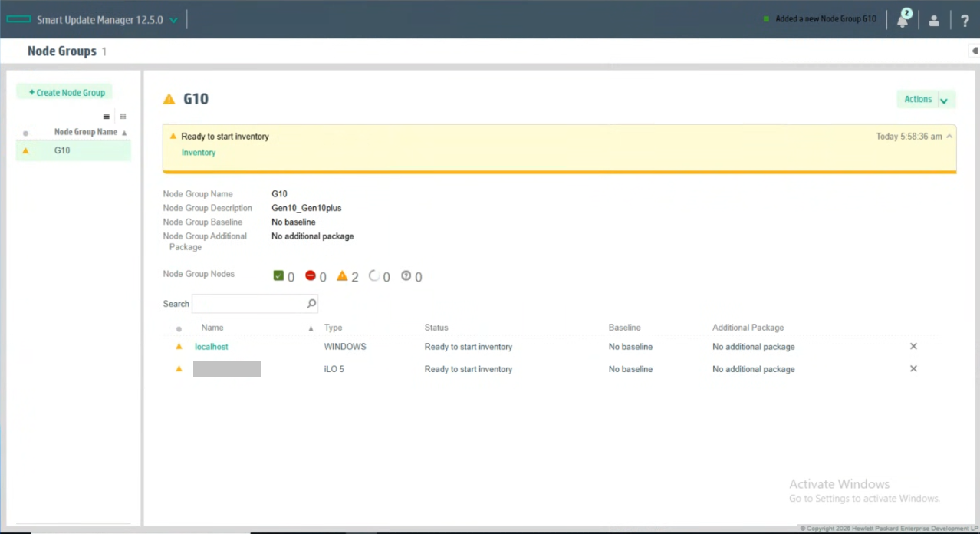Click the WINDOWS type cell
Screen dimensions: 980x534
(x=345, y=347)
